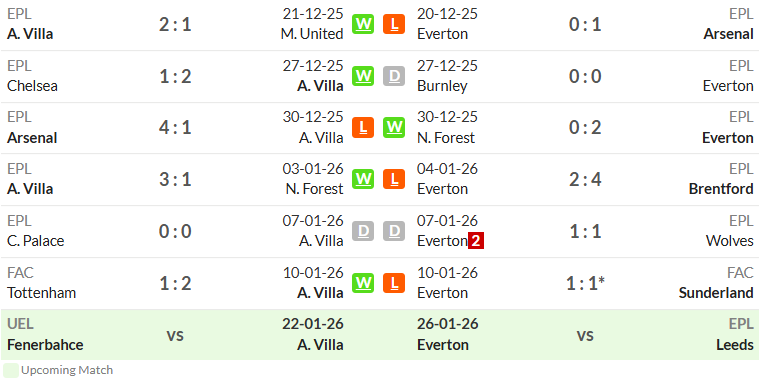
Task: Open the Arsenal 4:1 A. Villa score
Action: point(175,128)
